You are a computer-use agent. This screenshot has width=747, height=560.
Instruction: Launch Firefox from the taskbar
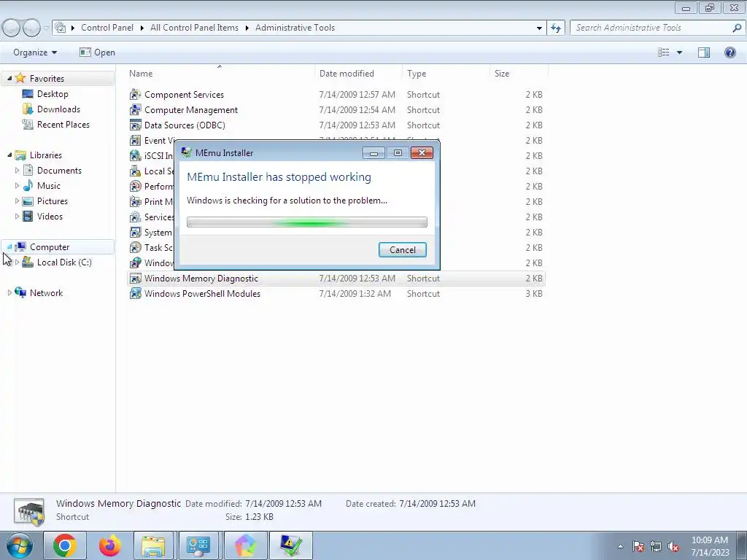[x=109, y=545]
